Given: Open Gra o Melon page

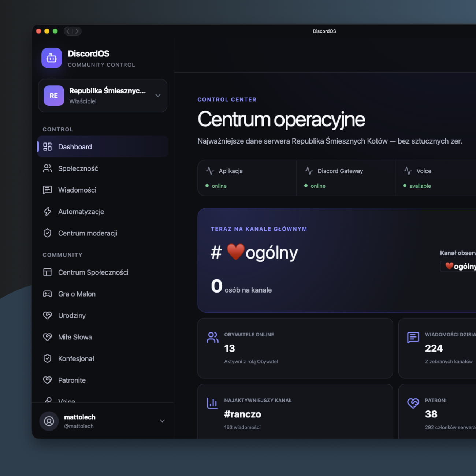Looking at the screenshot, I should click(x=103, y=294).
